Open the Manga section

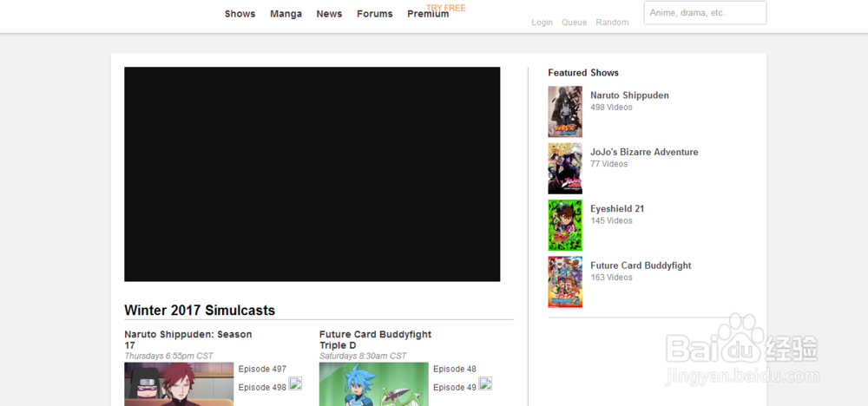[x=286, y=14]
